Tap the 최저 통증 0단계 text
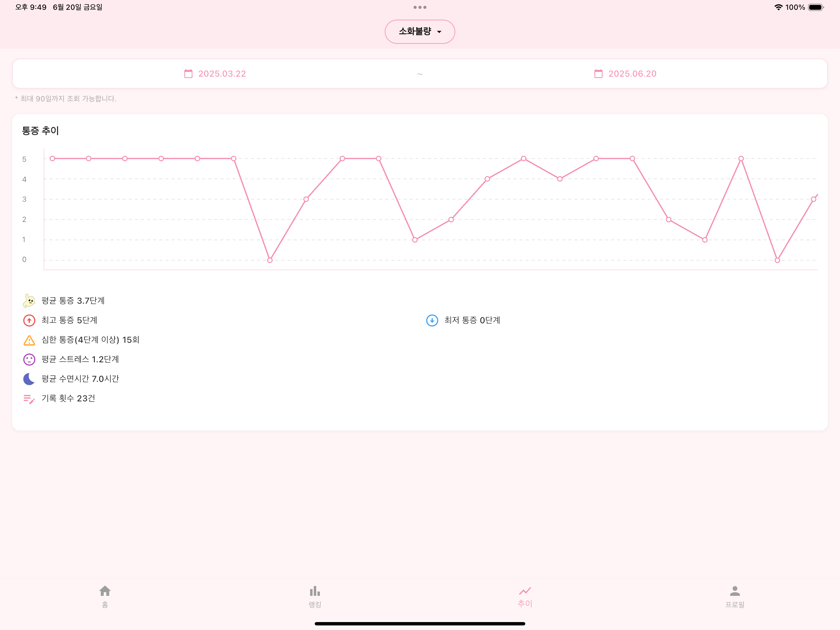The height and width of the screenshot is (630, 840). pyautogui.click(x=472, y=320)
